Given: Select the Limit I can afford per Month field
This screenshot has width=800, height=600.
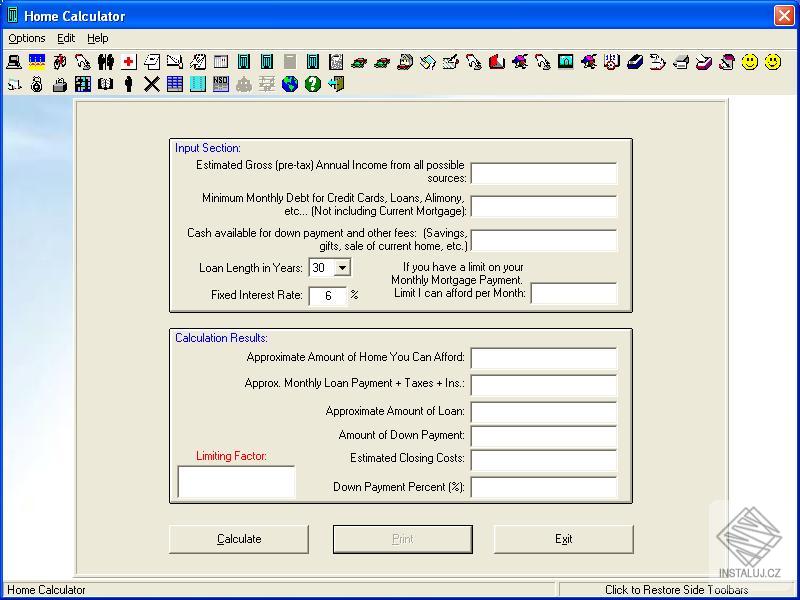Looking at the screenshot, I should [573, 294].
